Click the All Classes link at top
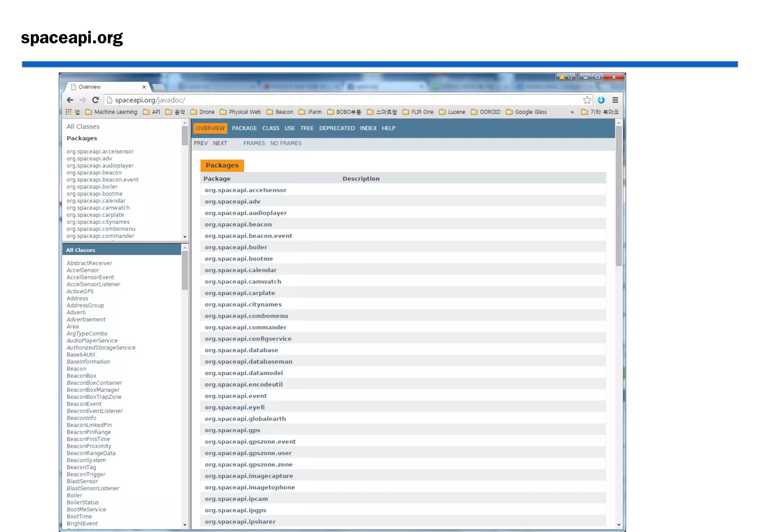769x532 pixels. tap(83, 127)
